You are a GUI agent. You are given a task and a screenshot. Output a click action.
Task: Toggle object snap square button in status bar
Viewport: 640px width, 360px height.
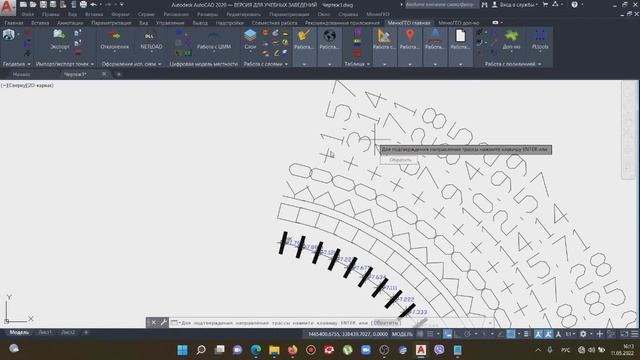tap(511, 334)
